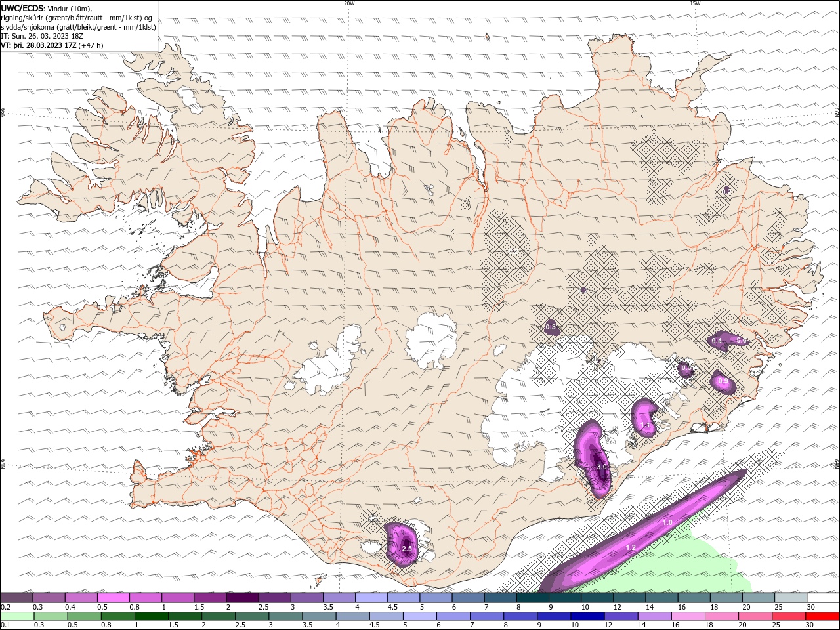Click the '0.3' contour label in the highlands
The image size is (840, 630).
coord(551,327)
